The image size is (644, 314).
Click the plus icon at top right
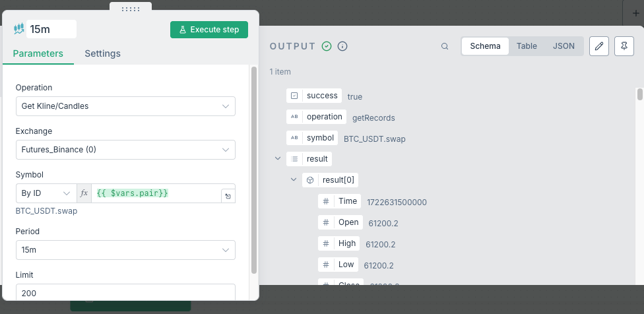[635, 13]
